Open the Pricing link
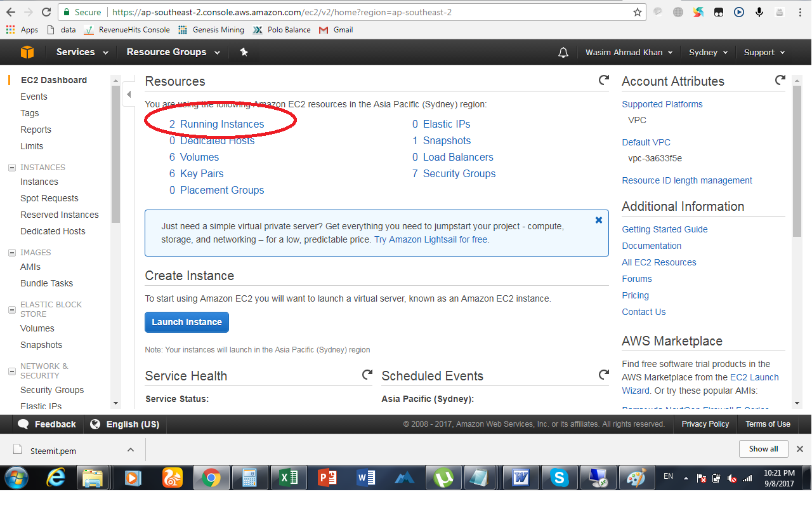 click(635, 295)
